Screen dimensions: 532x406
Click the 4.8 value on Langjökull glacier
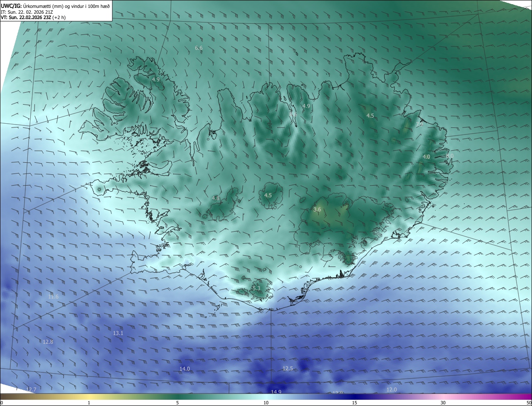[216, 198]
